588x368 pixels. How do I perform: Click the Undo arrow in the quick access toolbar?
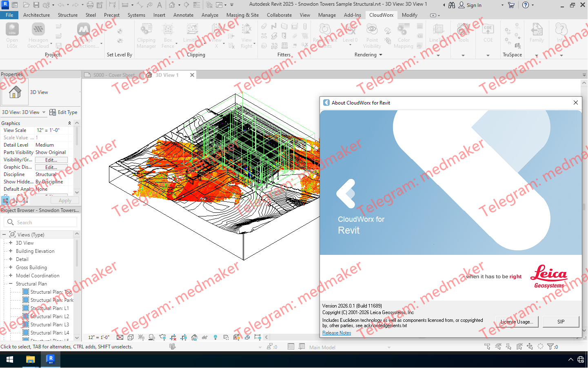(x=61, y=5)
